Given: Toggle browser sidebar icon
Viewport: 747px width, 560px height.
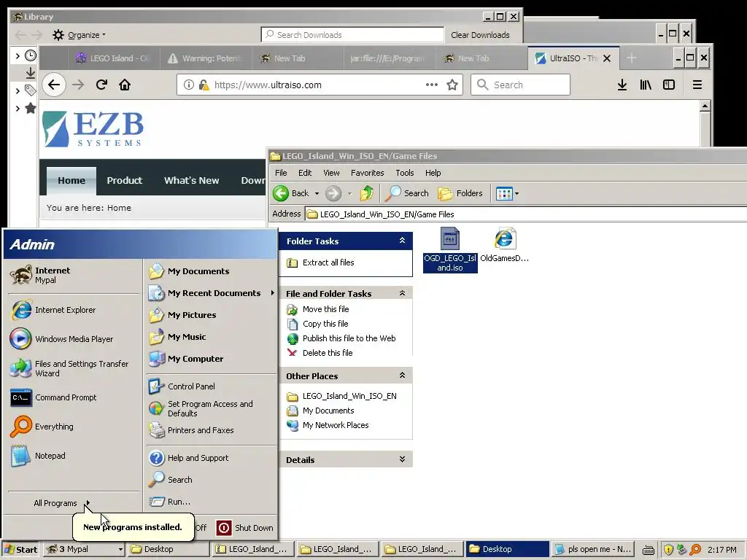Looking at the screenshot, I should 669,85.
